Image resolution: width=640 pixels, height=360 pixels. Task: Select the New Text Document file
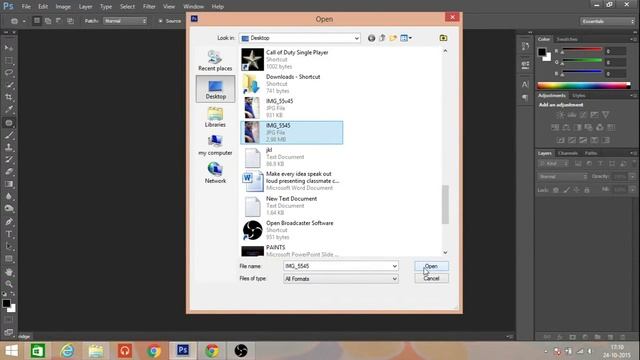click(292, 206)
